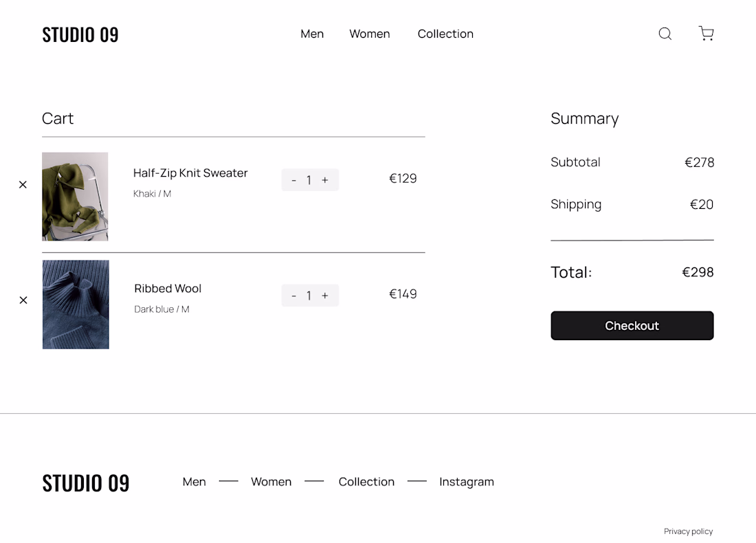Open the Privacy policy link
The height and width of the screenshot is (543, 756).
pyautogui.click(x=688, y=531)
